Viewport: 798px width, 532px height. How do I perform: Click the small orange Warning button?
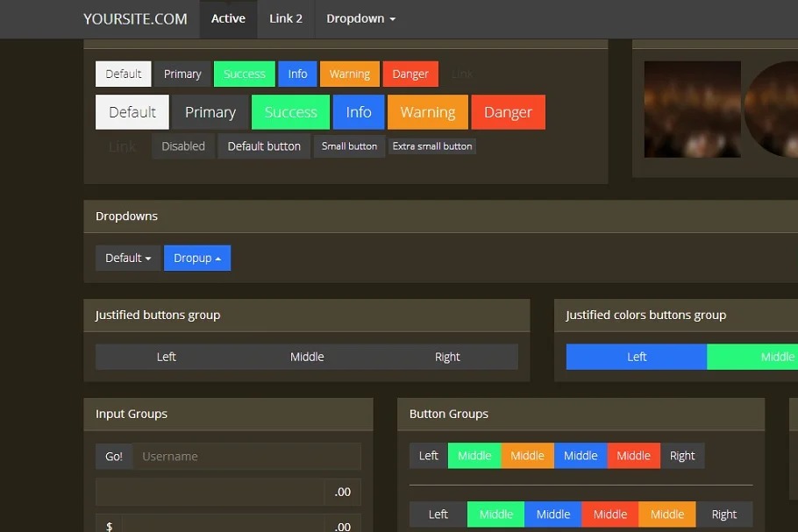coord(350,74)
